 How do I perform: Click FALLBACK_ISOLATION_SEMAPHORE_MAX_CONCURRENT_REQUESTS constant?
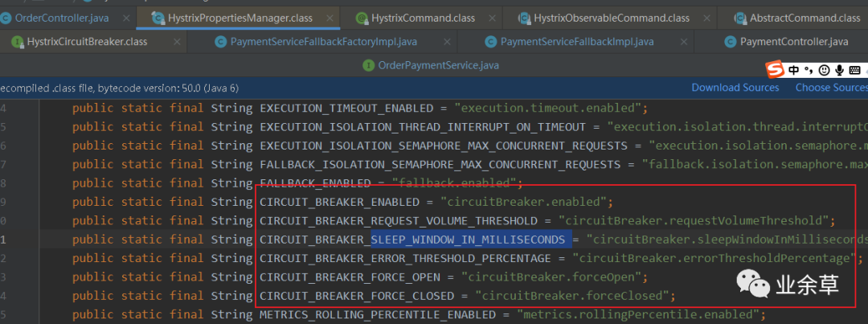tap(440, 165)
